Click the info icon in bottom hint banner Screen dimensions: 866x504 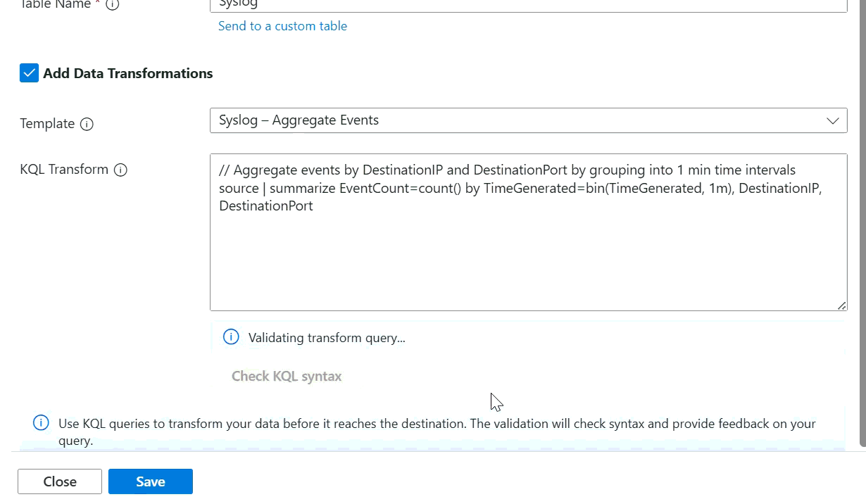[41, 423]
